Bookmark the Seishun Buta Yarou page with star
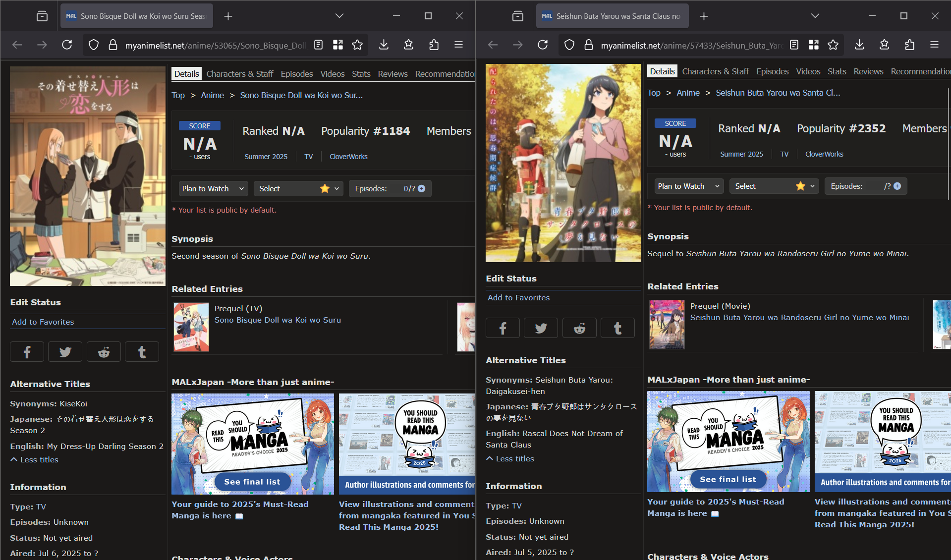 pyautogui.click(x=833, y=45)
